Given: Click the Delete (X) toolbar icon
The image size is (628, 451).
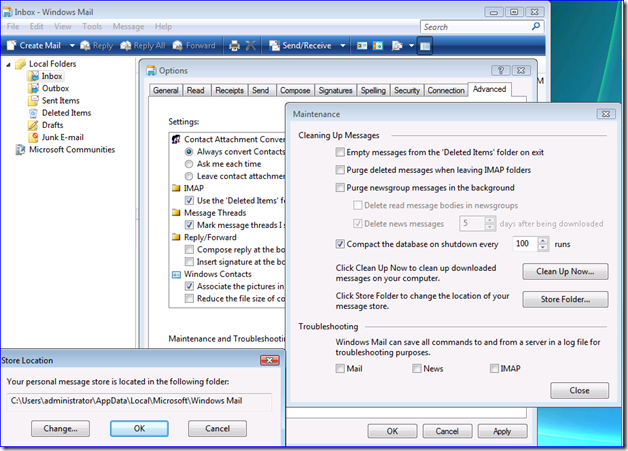Looking at the screenshot, I should 250,46.
